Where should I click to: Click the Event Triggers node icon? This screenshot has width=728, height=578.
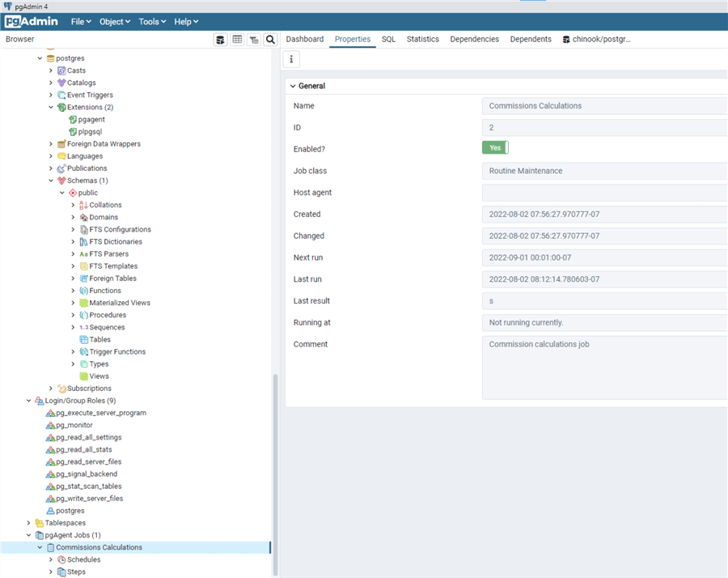pos(61,95)
